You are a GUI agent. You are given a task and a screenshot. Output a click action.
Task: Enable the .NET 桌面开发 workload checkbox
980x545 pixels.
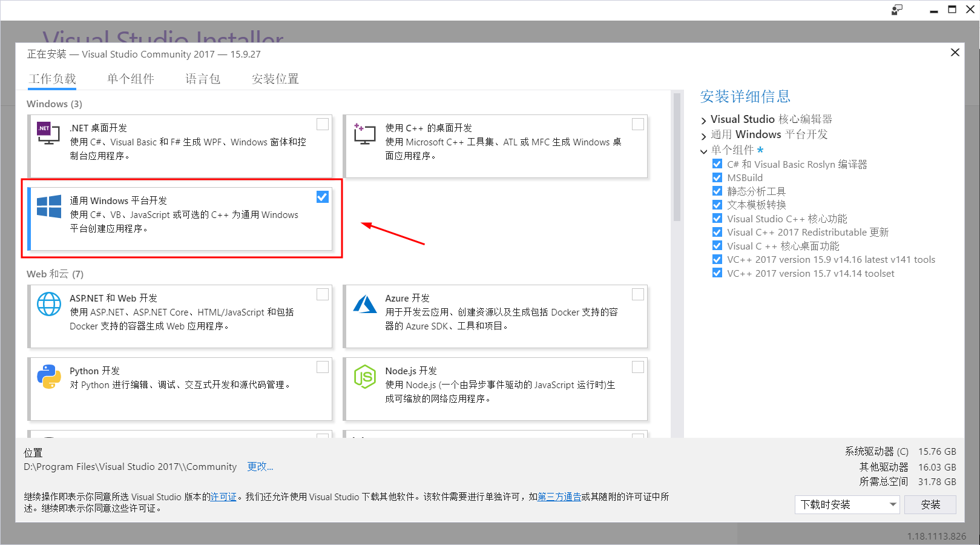[323, 124]
